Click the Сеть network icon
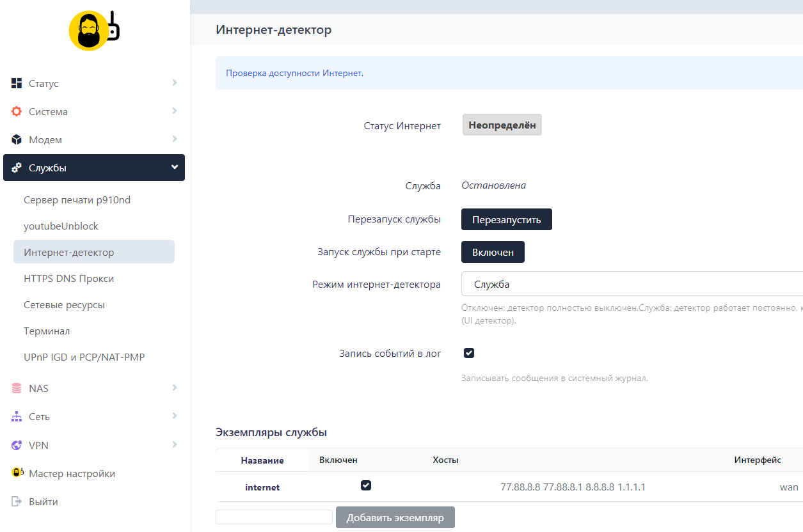The image size is (803, 532). point(17,416)
